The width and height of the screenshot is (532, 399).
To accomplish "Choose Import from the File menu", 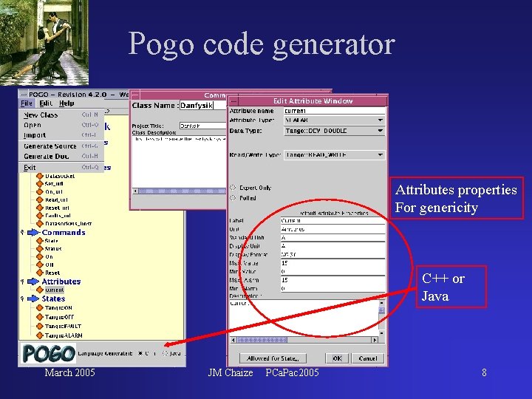I will tap(61, 135).
